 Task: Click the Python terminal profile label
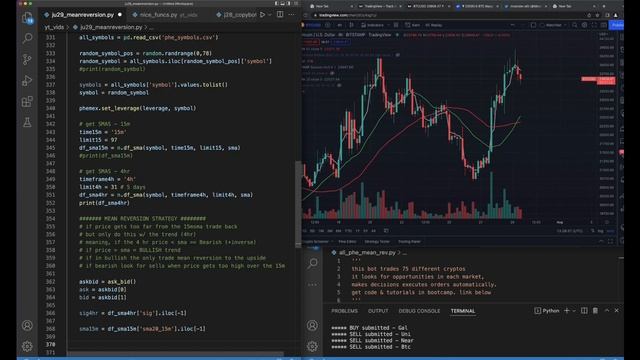(x=547, y=311)
